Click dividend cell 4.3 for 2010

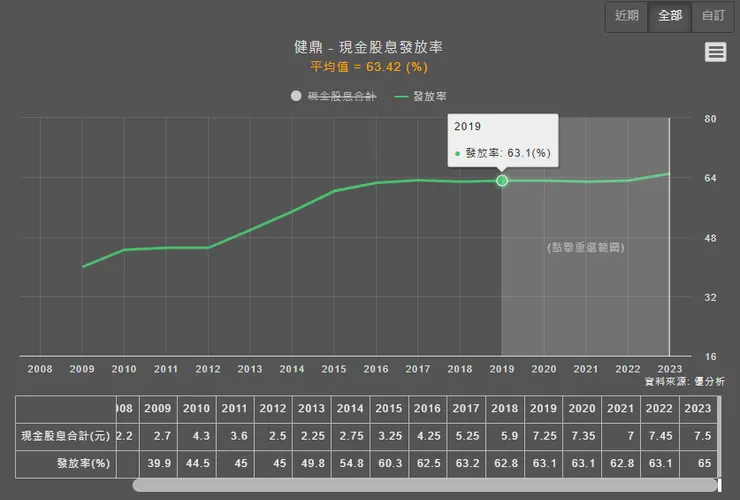[197, 436]
